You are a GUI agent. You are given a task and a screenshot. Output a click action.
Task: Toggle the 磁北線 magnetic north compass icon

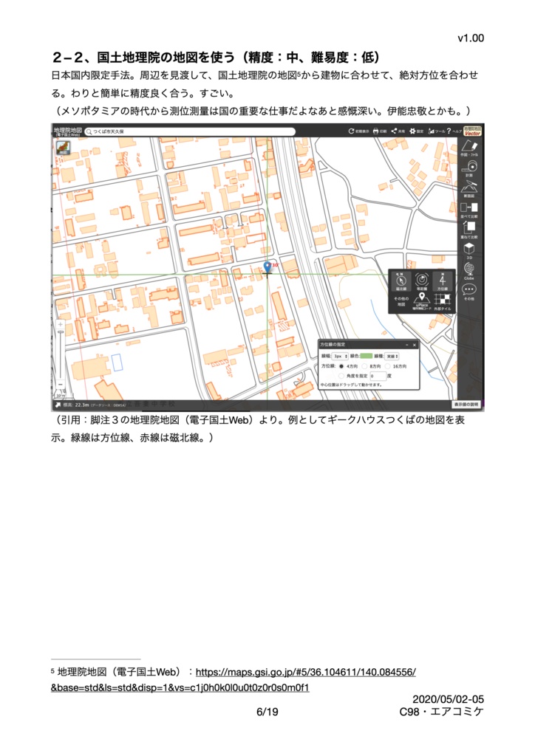(401, 281)
